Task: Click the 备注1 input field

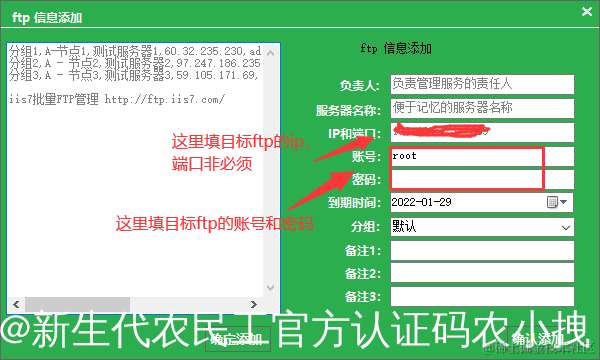Action: 482,251
